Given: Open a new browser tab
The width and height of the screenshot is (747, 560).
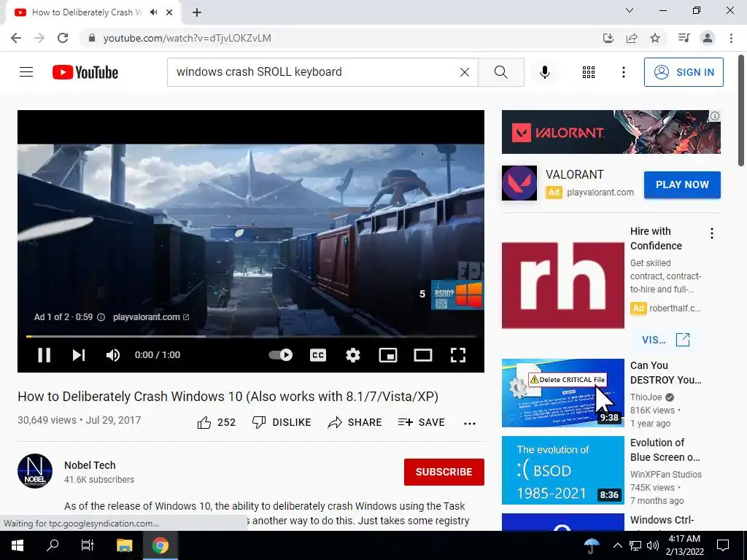Looking at the screenshot, I should click(x=197, y=12).
